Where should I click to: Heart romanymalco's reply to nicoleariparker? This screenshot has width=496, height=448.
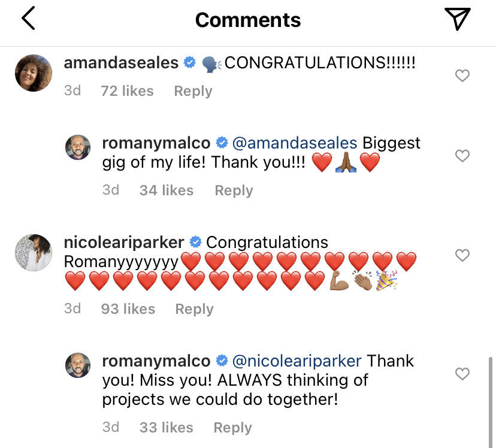pyautogui.click(x=462, y=374)
